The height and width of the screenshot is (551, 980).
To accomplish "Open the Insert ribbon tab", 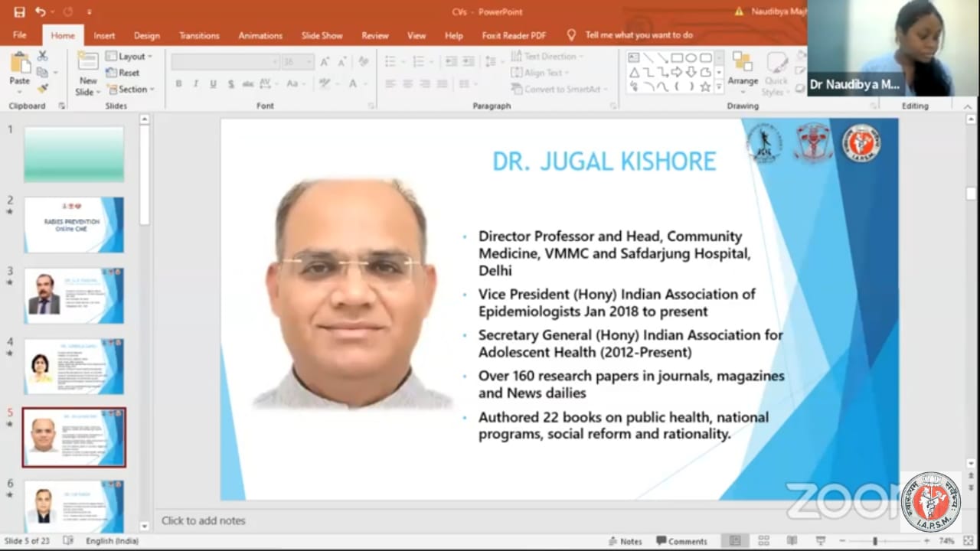I will (104, 35).
